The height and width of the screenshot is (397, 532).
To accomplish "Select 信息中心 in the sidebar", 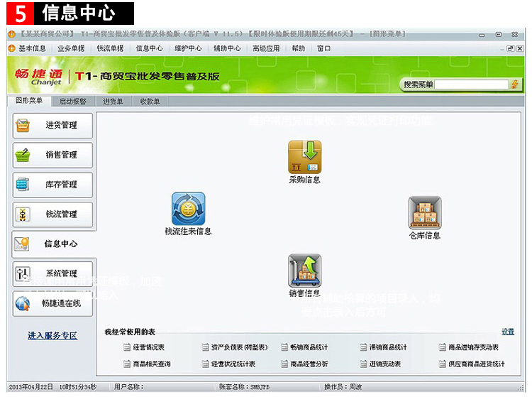I will click(x=53, y=244).
